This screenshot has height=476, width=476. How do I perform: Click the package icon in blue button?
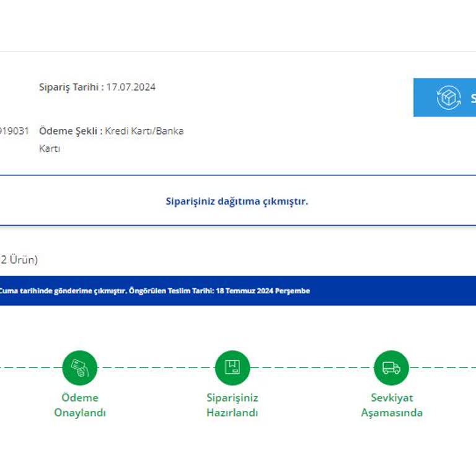[449, 98]
